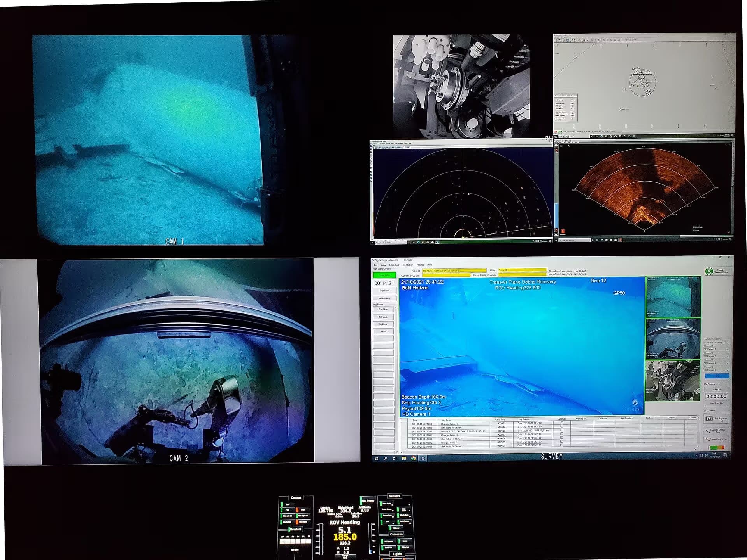Toggle the Thrusters enable switch
This screenshot has width=747, height=560.
point(295,529)
